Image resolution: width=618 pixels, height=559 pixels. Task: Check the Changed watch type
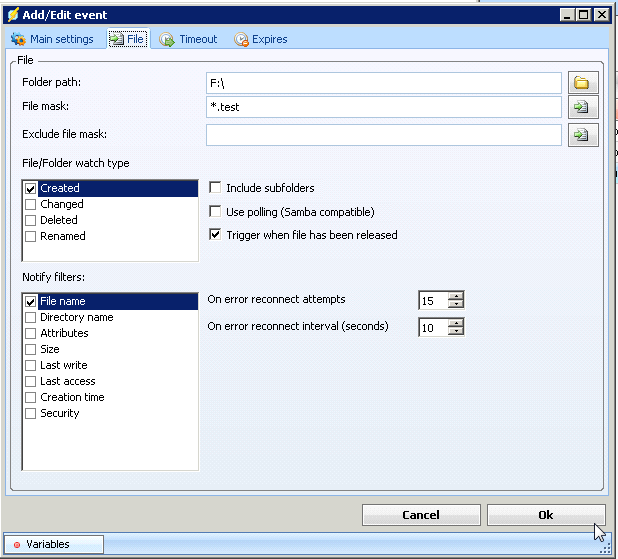pos(30,204)
